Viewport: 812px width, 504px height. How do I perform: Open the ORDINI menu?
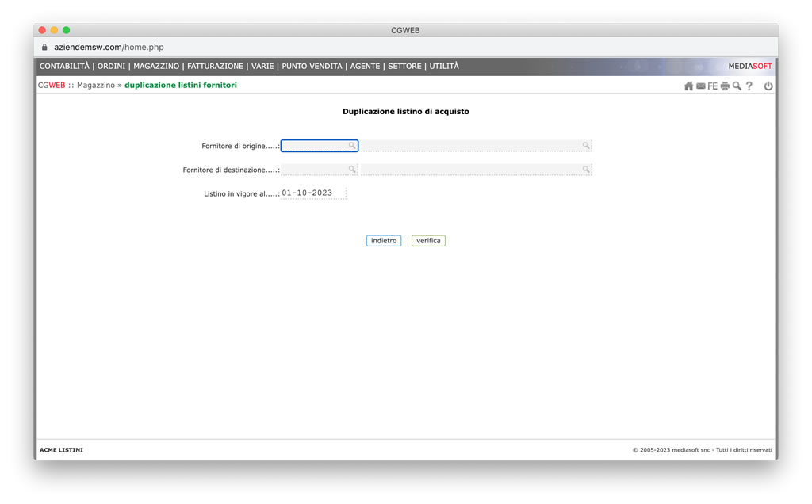(111, 67)
